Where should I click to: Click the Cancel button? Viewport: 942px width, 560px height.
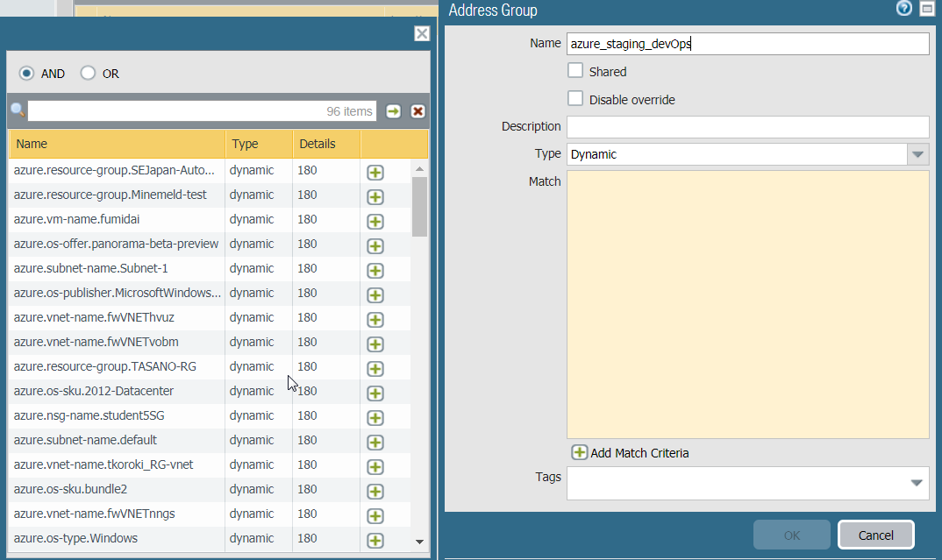coord(875,535)
